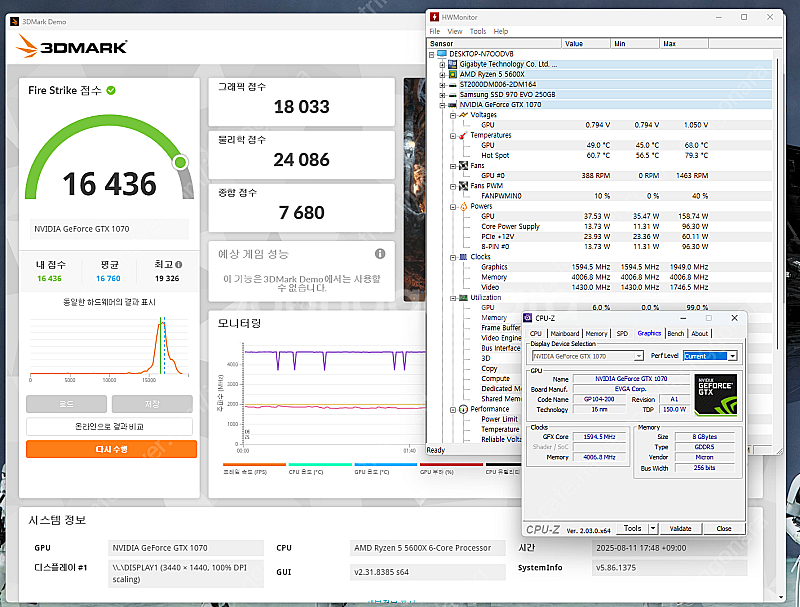The height and width of the screenshot is (607, 800).
Task: Open HWMonitor Tools menu
Action: (478, 31)
